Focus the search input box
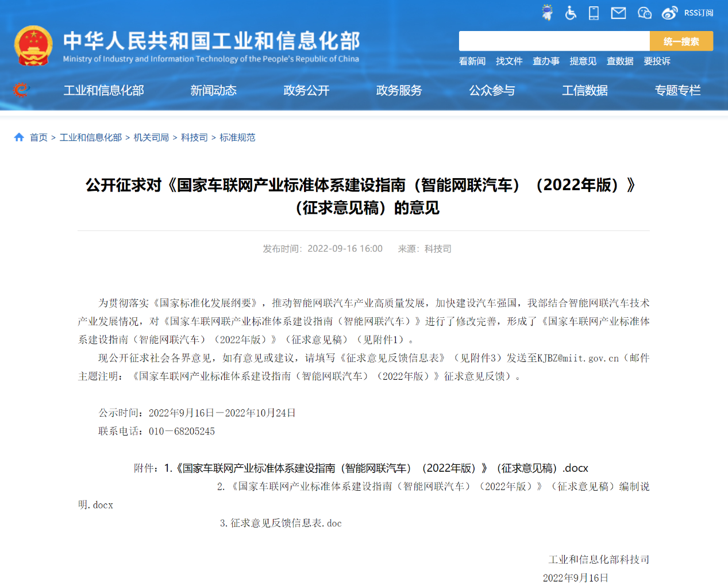 554,41
